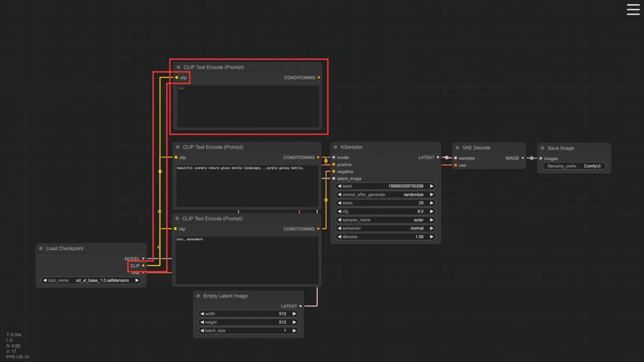Collapse the Load Checkpoint node using title dot
The height and width of the screenshot is (362, 644).
click(41, 248)
